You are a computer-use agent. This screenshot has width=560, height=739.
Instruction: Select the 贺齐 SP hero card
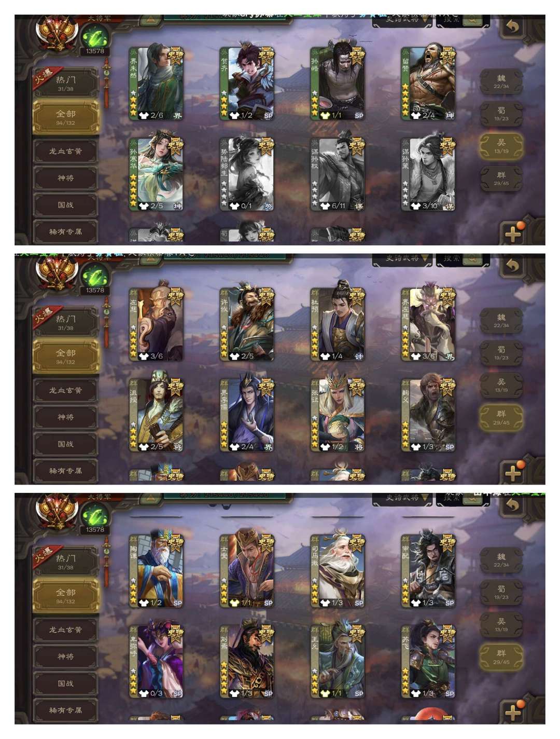(x=247, y=83)
